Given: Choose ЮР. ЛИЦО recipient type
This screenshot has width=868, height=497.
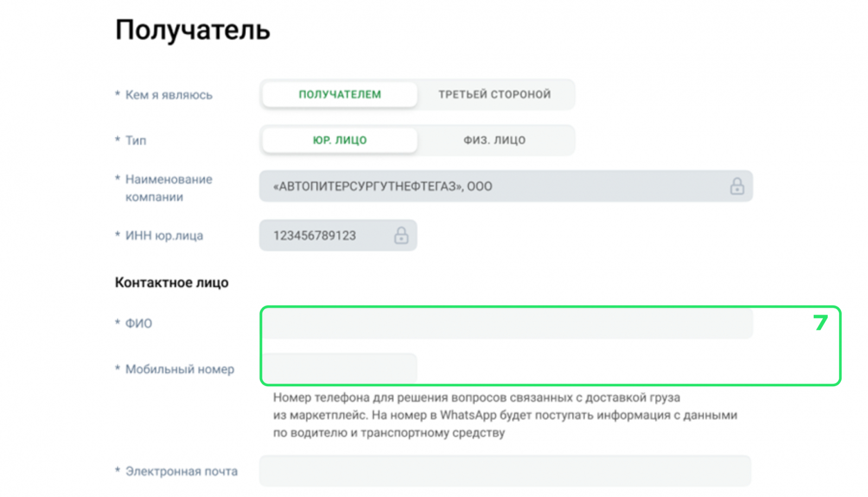Looking at the screenshot, I should pyautogui.click(x=340, y=140).
